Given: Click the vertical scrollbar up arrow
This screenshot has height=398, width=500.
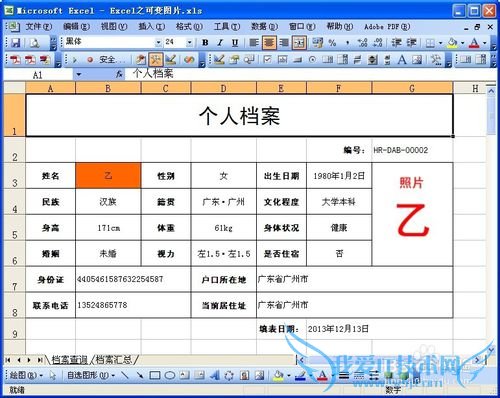Looking at the screenshot, I should (491, 90).
